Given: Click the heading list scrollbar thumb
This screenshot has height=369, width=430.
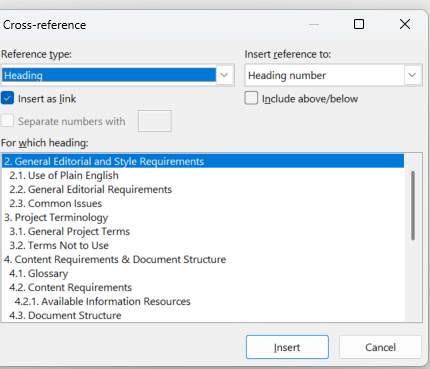Looking at the screenshot, I should [413, 206].
